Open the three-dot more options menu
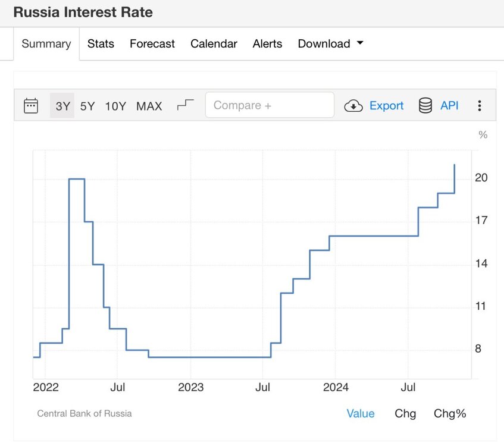 click(x=479, y=106)
